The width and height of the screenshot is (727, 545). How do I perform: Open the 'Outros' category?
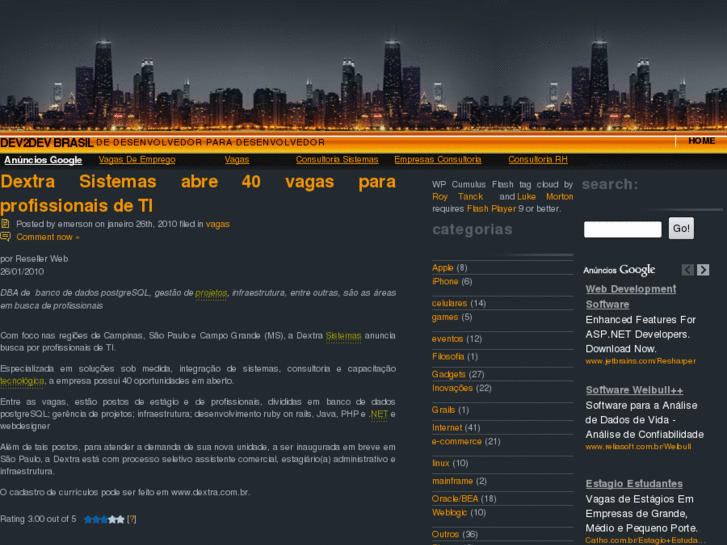(x=445, y=534)
